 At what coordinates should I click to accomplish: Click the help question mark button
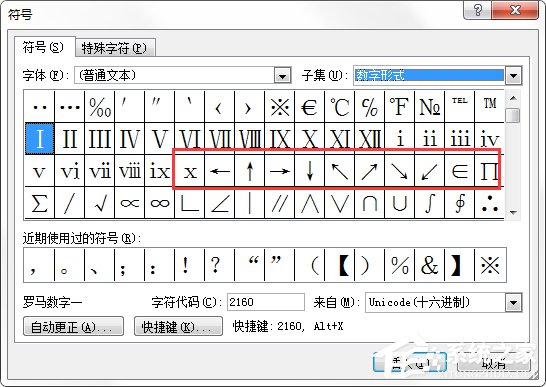(x=477, y=10)
